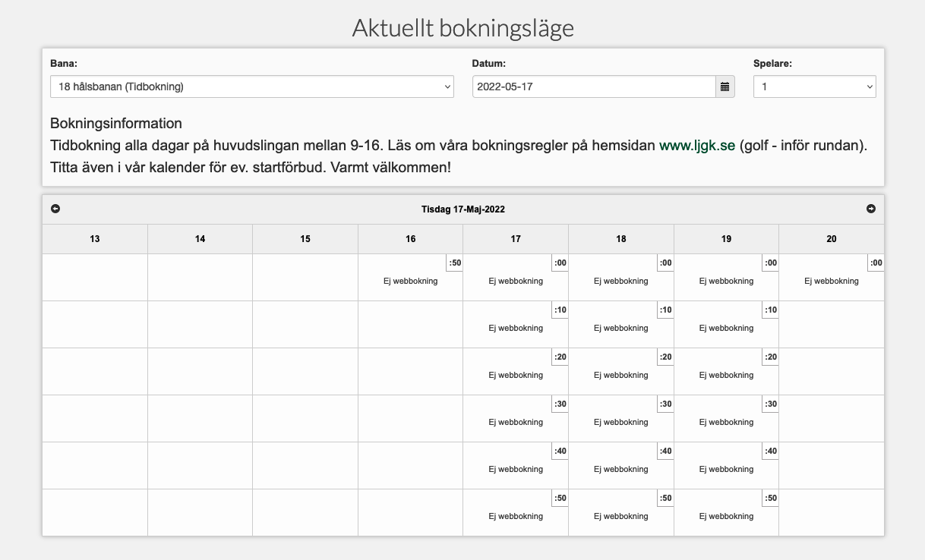Select the 17:20 time slot
This screenshot has width=925, height=560.
click(x=516, y=372)
